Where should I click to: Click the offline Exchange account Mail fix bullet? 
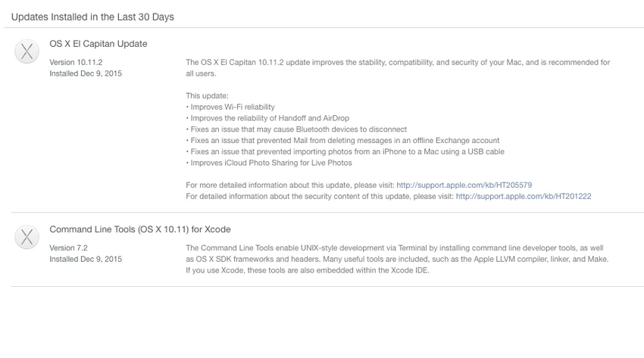pyautogui.click(x=342, y=140)
